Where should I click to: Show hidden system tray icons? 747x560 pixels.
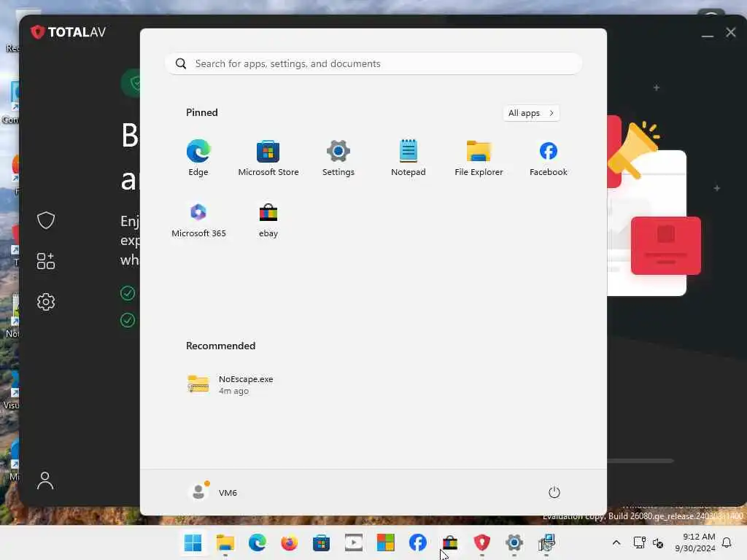pos(616,542)
